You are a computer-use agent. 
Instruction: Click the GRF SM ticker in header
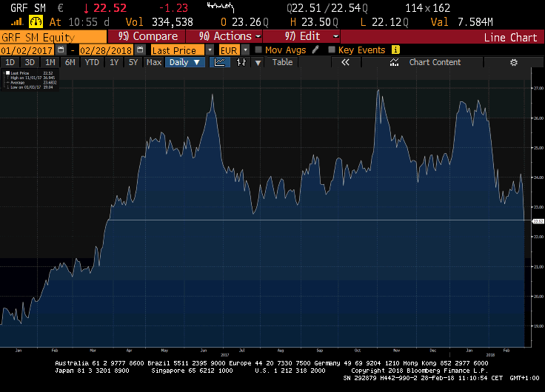coord(28,8)
